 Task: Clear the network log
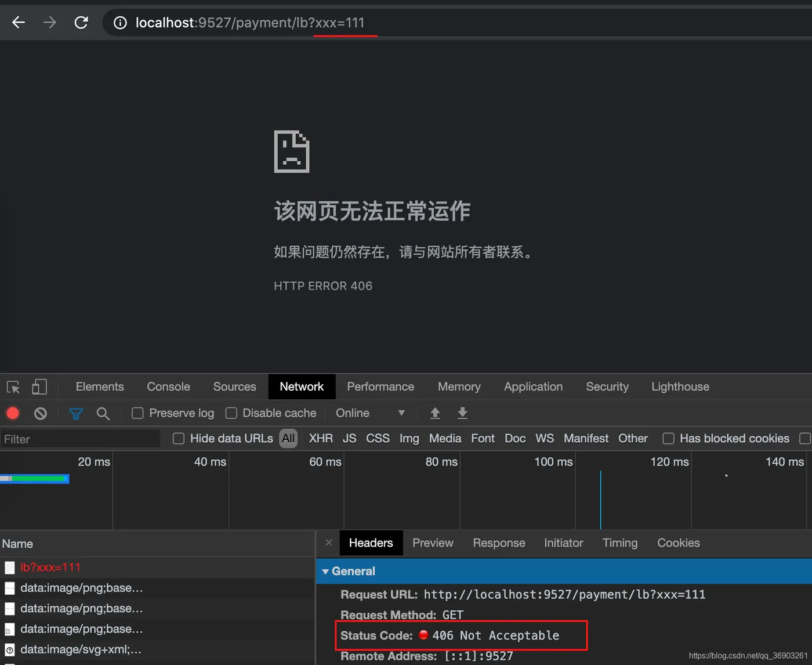(x=41, y=413)
